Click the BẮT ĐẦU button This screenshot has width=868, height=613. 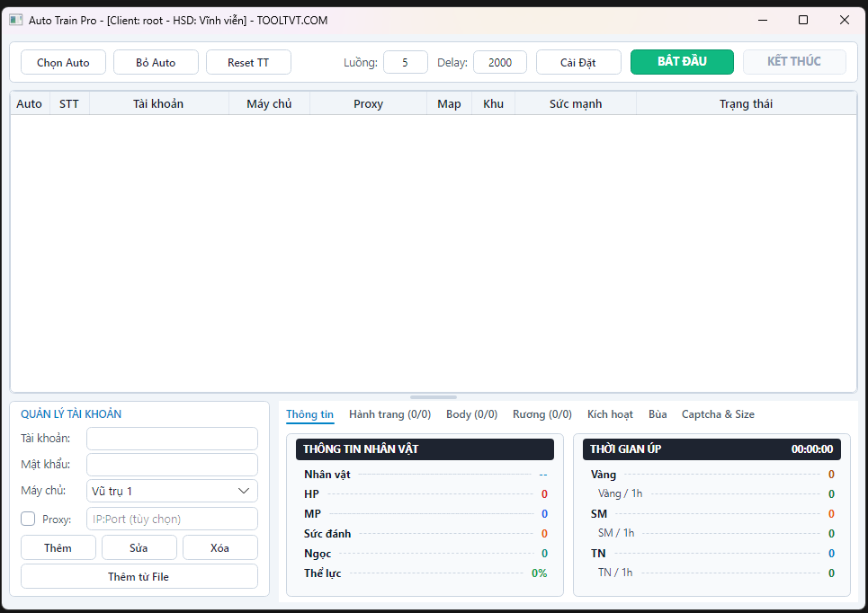click(682, 62)
